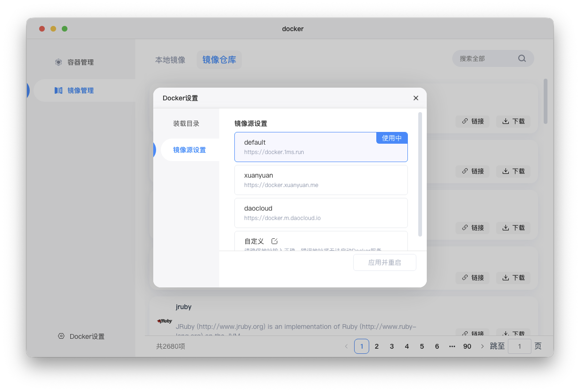Click the 镜像源设置 heading text

coord(251,123)
